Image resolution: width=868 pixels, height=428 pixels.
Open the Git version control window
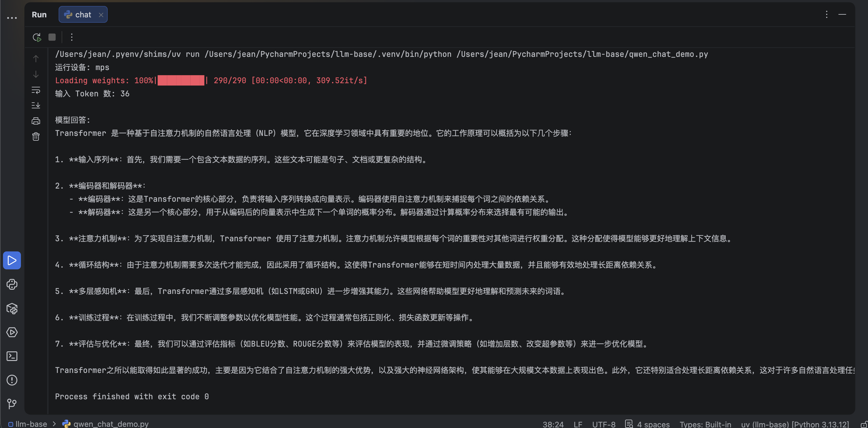tap(12, 404)
